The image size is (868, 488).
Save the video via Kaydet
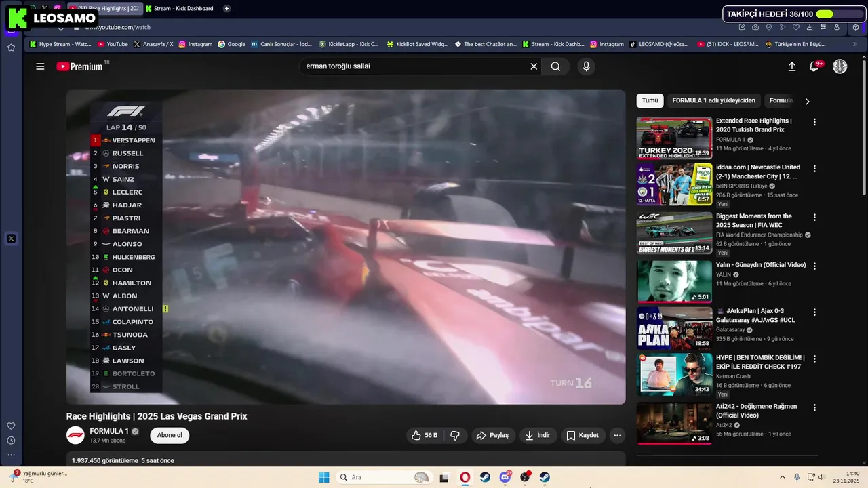pyautogui.click(x=583, y=435)
